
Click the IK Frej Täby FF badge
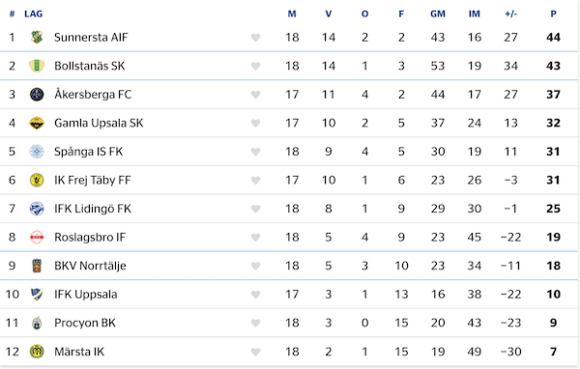37,180
